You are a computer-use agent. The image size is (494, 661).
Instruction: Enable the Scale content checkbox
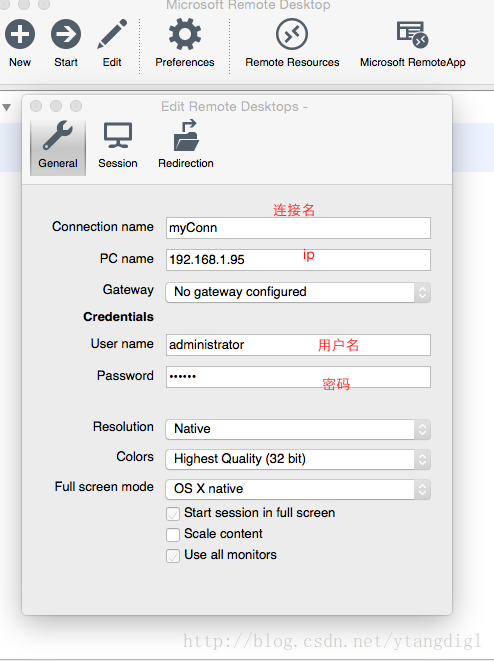pos(173,535)
